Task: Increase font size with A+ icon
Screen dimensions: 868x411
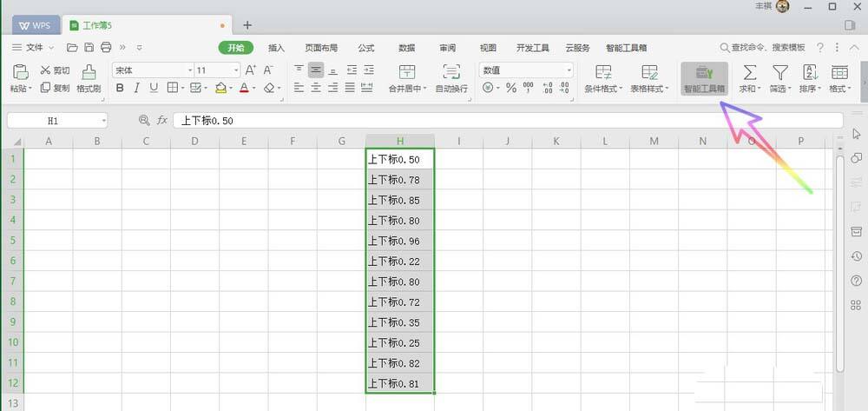Action: [251, 70]
